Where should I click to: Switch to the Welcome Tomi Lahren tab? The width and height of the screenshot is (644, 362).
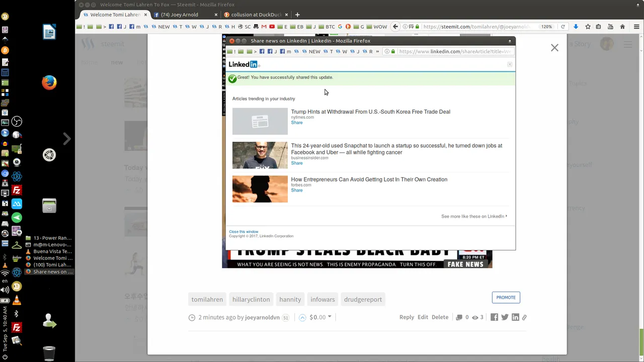(115, 15)
